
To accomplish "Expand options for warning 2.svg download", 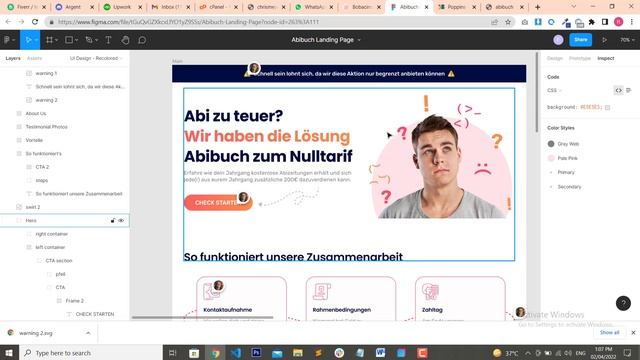I will point(88,333).
